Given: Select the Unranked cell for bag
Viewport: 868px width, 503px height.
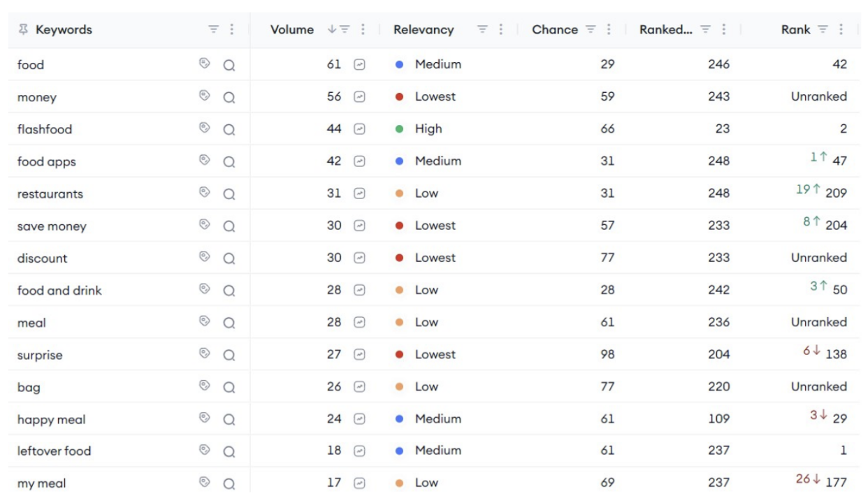Looking at the screenshot, I should point(818,386).
